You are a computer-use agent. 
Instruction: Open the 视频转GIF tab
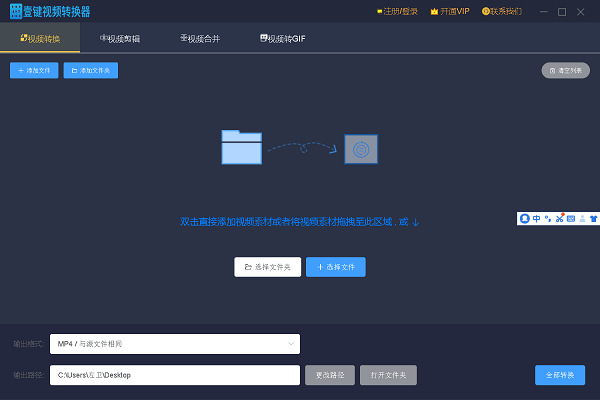coord(282,38)
